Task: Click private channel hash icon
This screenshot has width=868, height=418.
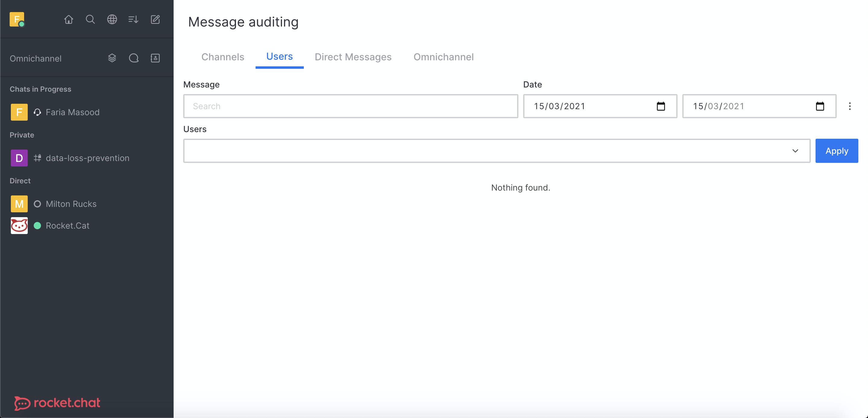Action: (37, 158)
